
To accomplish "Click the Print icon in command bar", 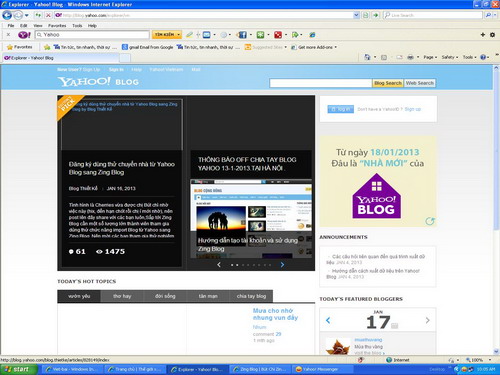I will [x=410, y=57].
